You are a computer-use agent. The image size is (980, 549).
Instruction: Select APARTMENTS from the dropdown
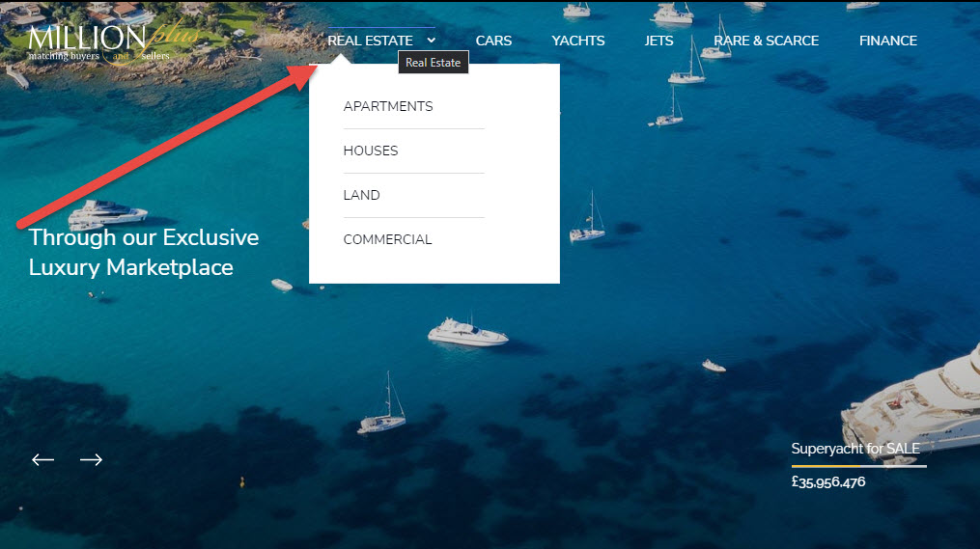click(x=388, y=106)
